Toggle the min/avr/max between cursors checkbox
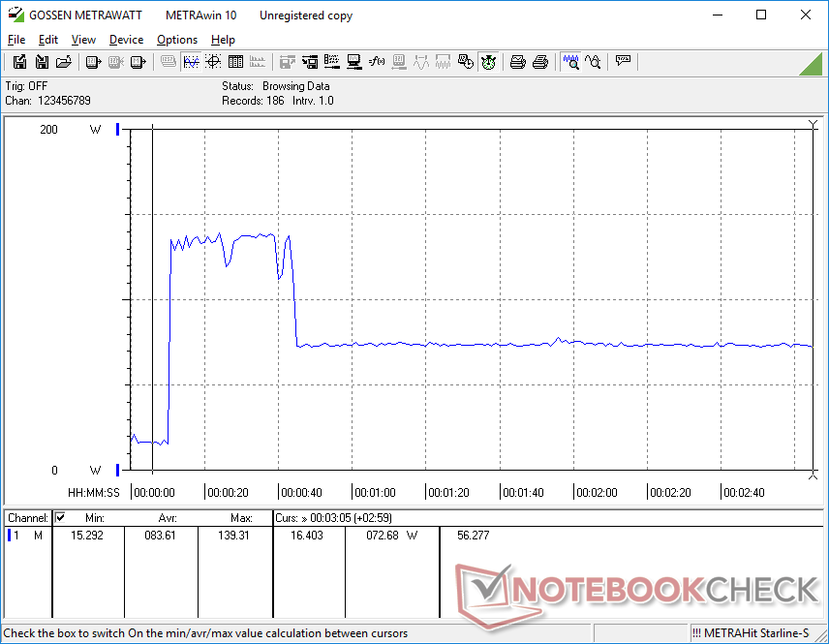 click(60, 518)
